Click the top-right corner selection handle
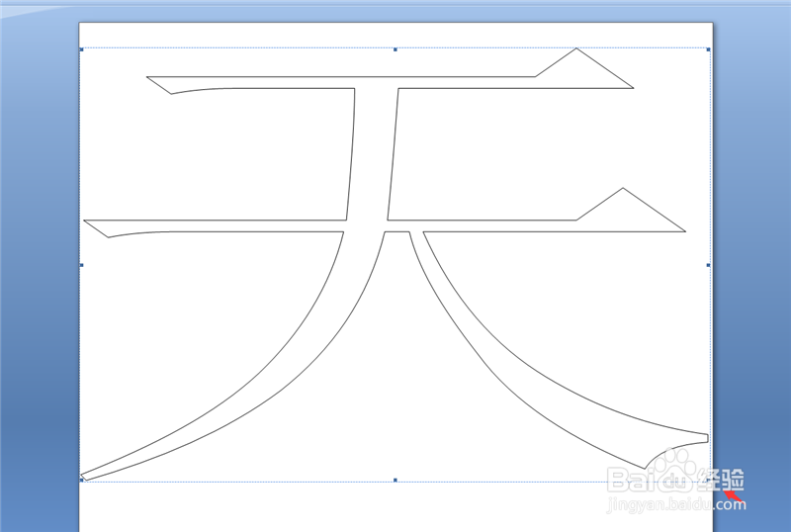 (709, 49)
